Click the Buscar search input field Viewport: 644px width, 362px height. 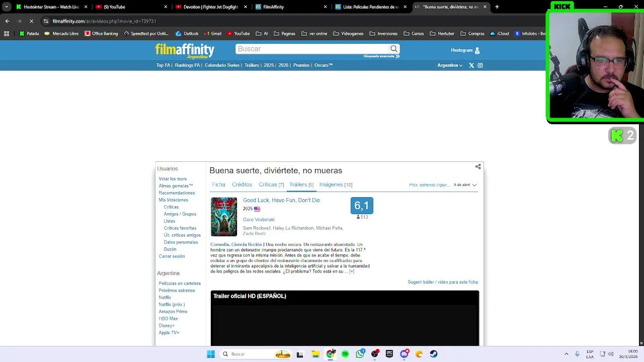312,49
